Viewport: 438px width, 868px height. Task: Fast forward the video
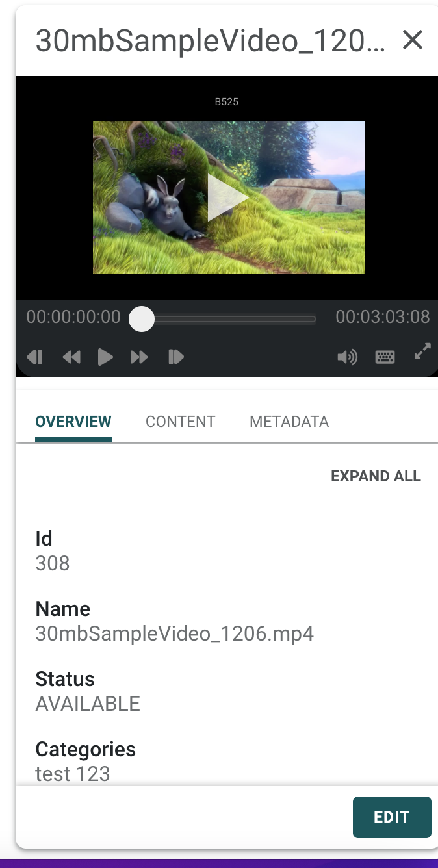tap(139, 357)
